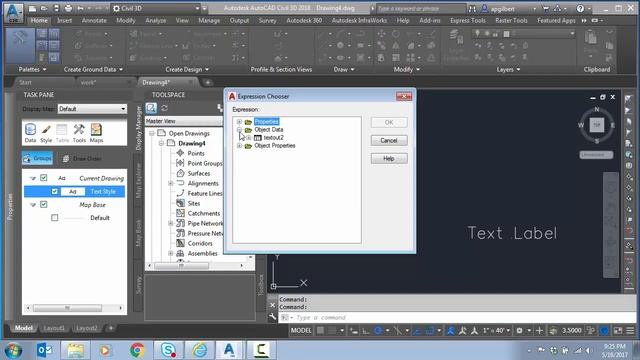The width and height of the screenshot is (640, 360).
Task: Expand the Alignments tree node
Action: 171,183
